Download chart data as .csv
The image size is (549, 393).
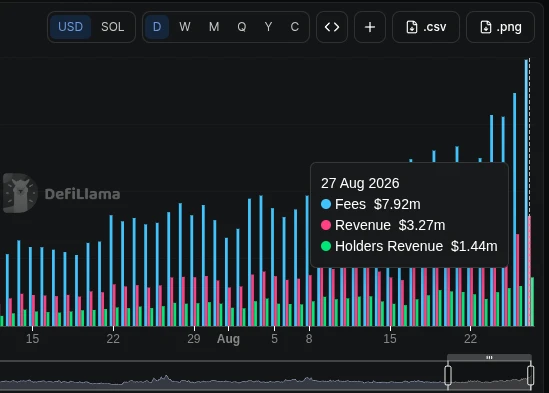pyautogui.click(x=426, y=27)
